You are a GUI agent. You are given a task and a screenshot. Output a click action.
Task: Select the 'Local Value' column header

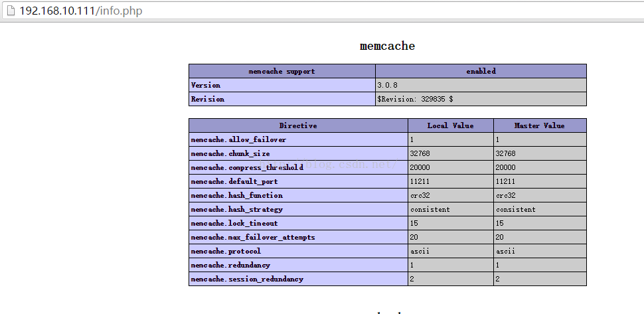[451, 125]
